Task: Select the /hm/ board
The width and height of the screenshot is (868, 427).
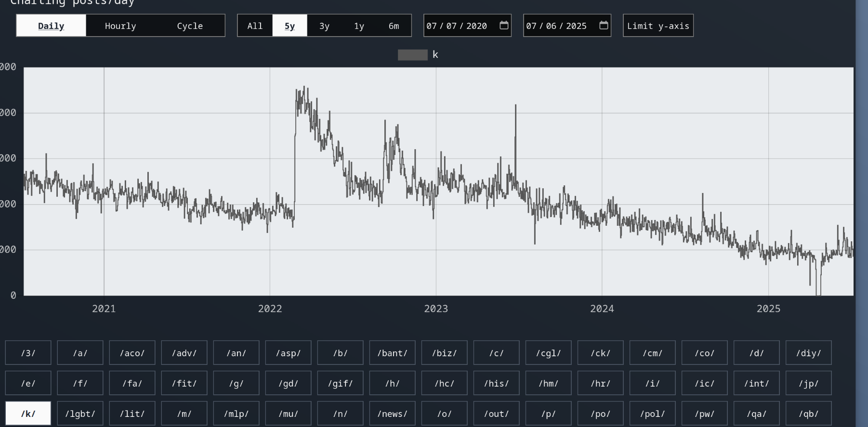Action: (548, 383)
